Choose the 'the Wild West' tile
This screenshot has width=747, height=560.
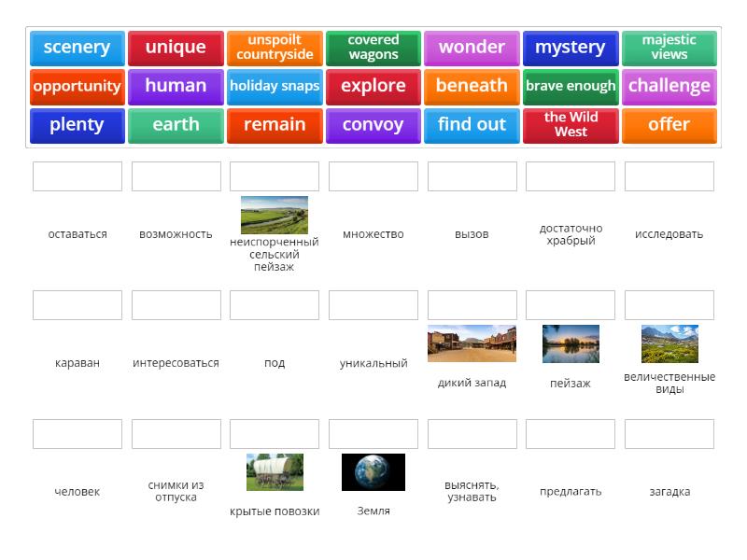pos(571,125)
